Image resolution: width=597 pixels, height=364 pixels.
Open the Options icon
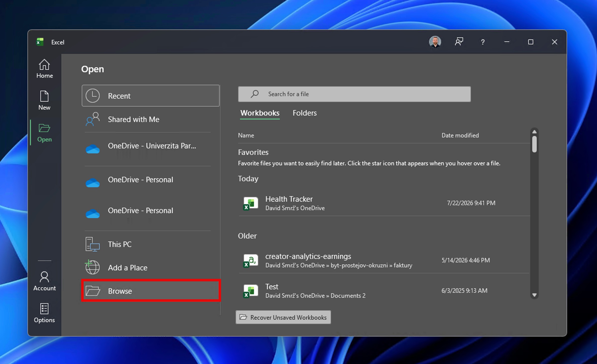coord(44,309)
